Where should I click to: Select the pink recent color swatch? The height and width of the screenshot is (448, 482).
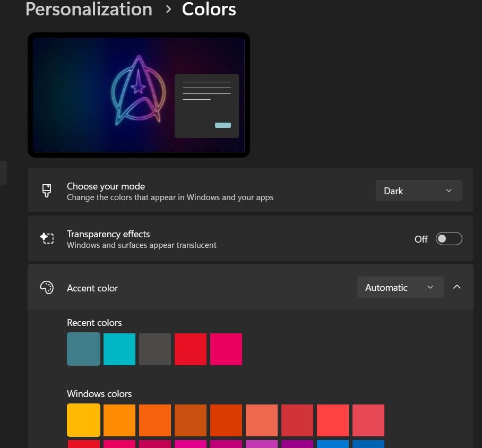pos(226,349)
